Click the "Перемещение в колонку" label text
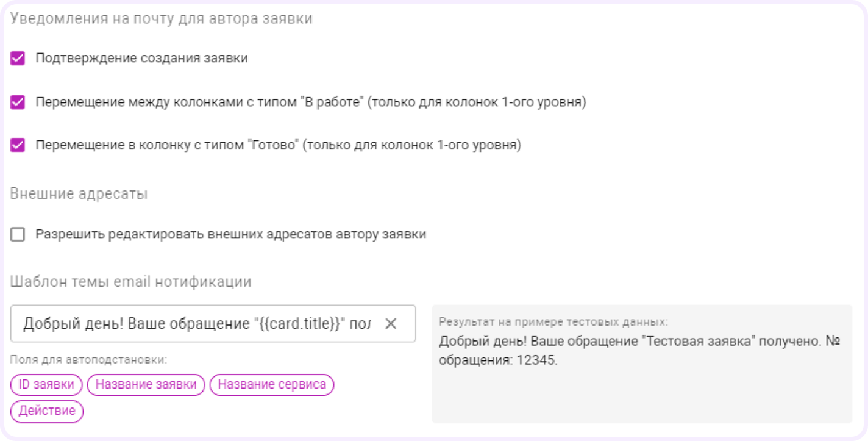This screenshot has width=868, height=441. click(278, 146)
